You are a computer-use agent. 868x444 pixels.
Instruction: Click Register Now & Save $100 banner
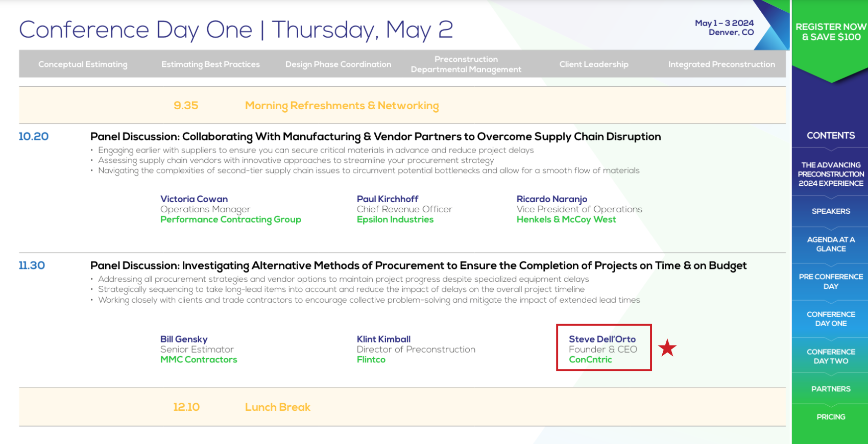pyautogui.click(x=830, y=32)
